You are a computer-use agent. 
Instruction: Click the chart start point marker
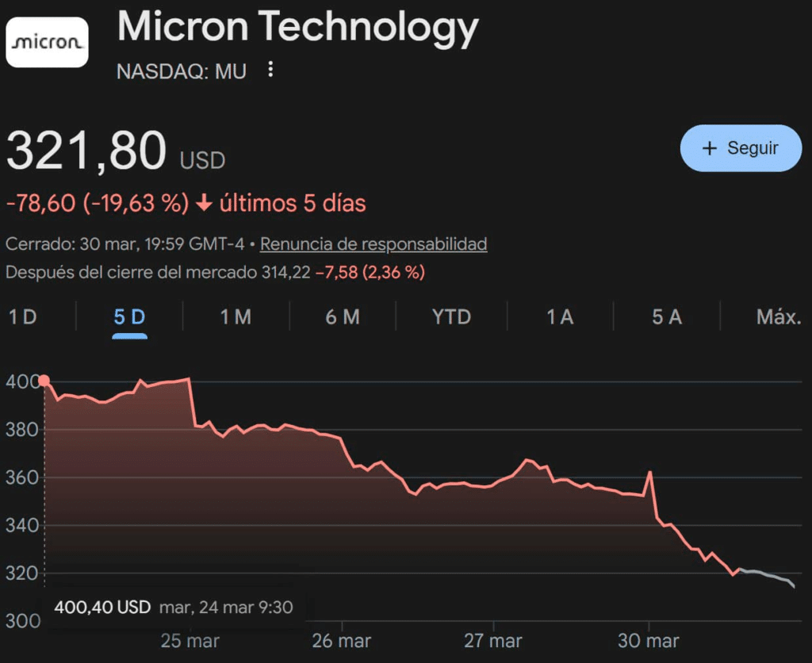click(x=44, y=381)
